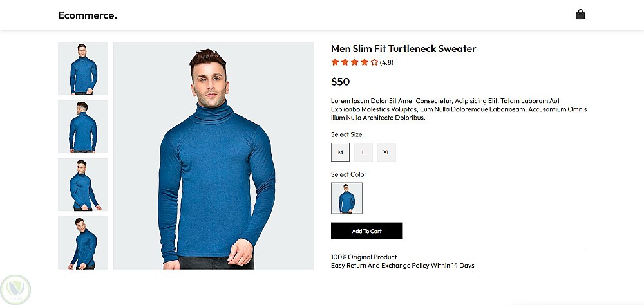Click the second rating star
This screenshot has width=644, height=305.
tap(345, 62)
